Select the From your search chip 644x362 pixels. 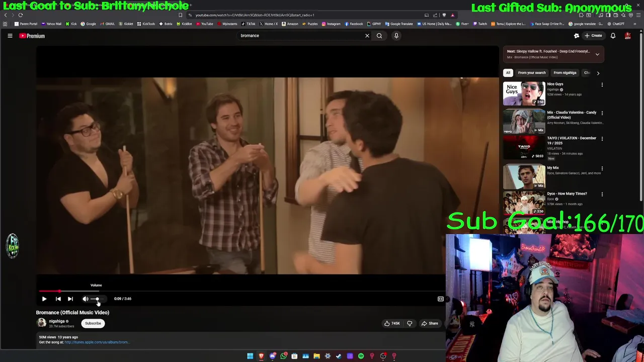coord(532,73)
